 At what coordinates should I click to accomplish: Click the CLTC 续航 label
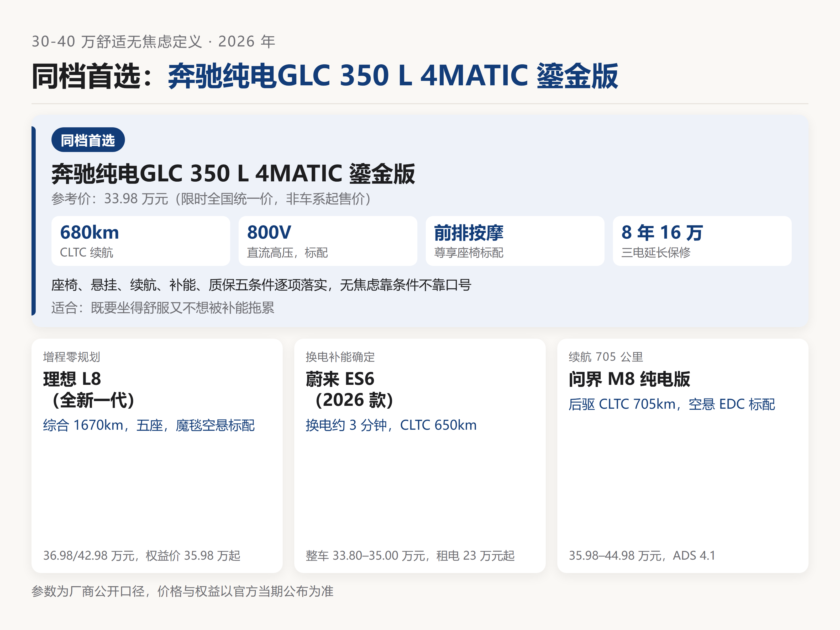click(87, 253)
